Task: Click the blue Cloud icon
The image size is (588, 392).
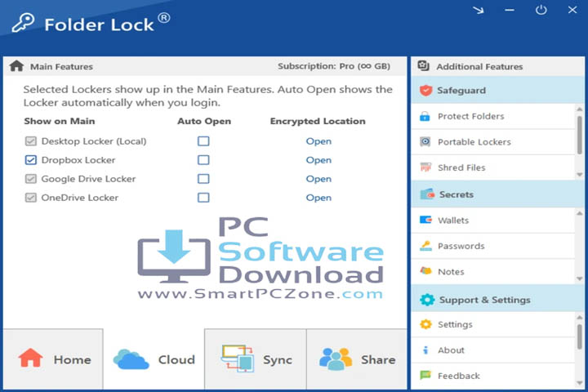Action: click(x=131, y=359)
